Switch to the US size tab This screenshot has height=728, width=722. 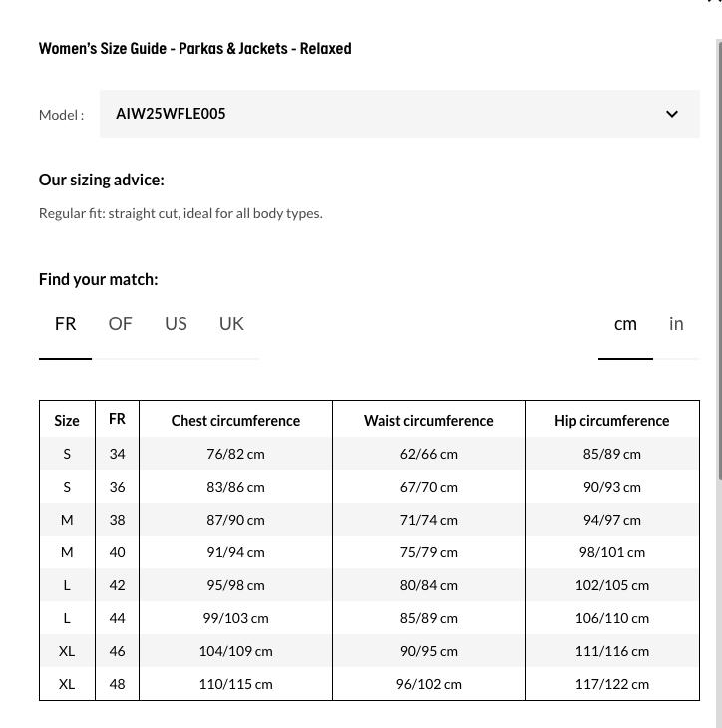(176, 324)
